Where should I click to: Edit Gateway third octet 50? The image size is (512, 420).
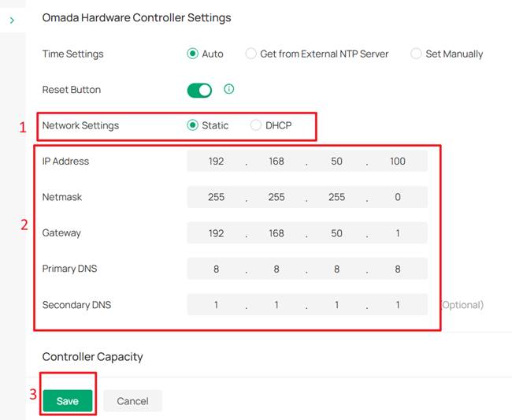coord(336,233)
